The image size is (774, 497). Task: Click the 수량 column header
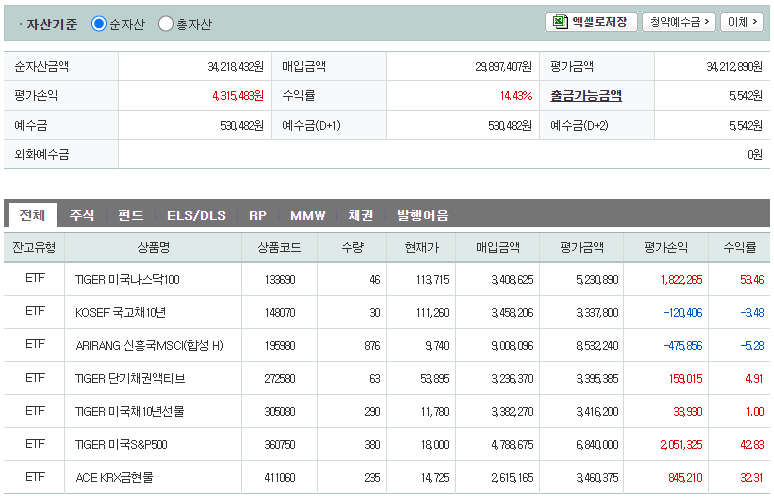pos(352,247)
